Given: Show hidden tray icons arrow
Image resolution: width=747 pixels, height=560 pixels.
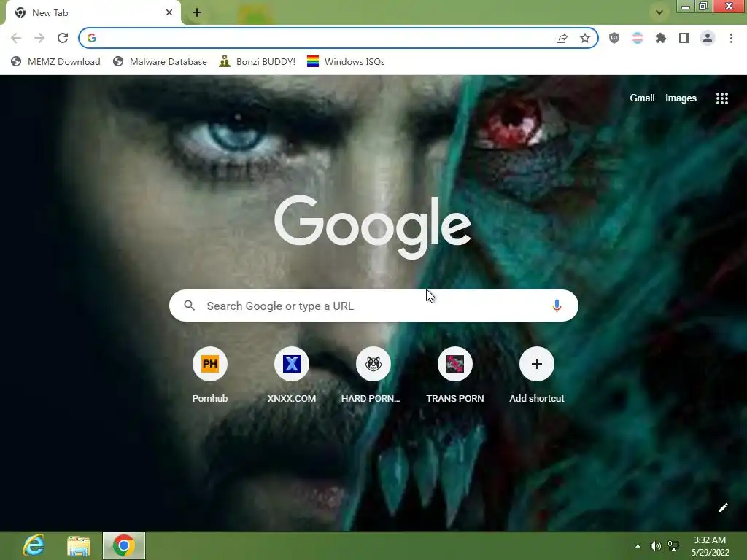Looking at the screenshot, I should point(638,546).
